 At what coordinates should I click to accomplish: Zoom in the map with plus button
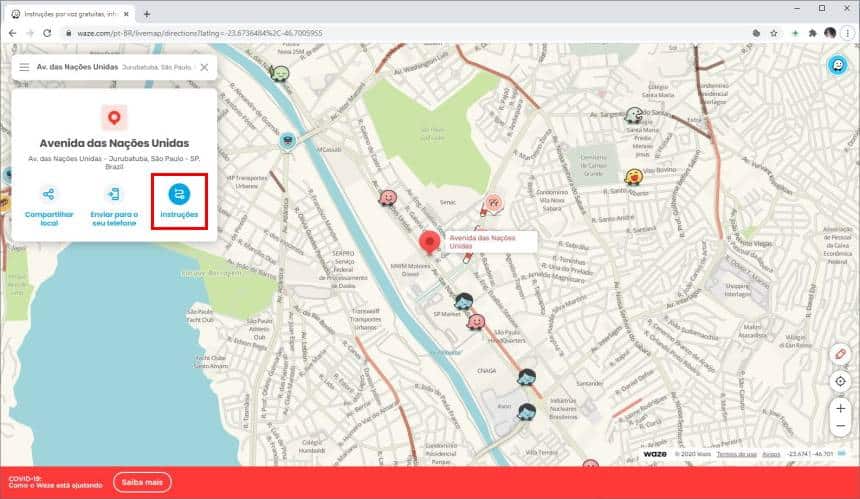[840, 409]
